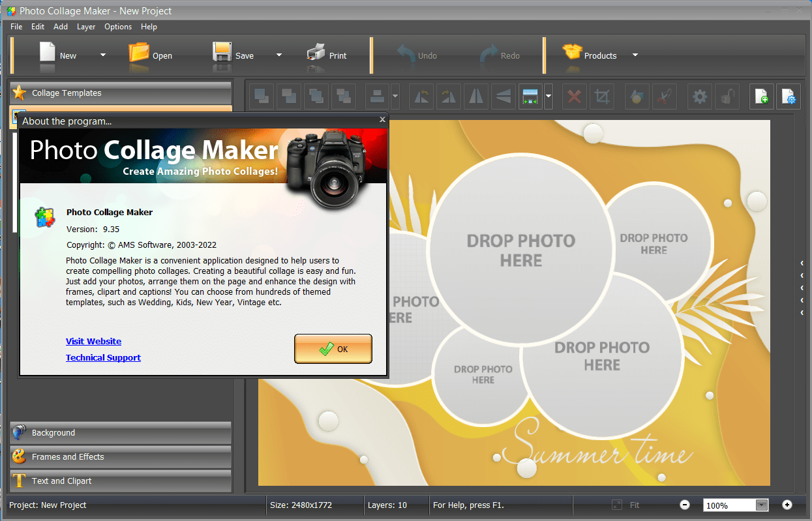812x521 pixels.
Task: Open the Technical Support link
Action: (x=103, y=357)
